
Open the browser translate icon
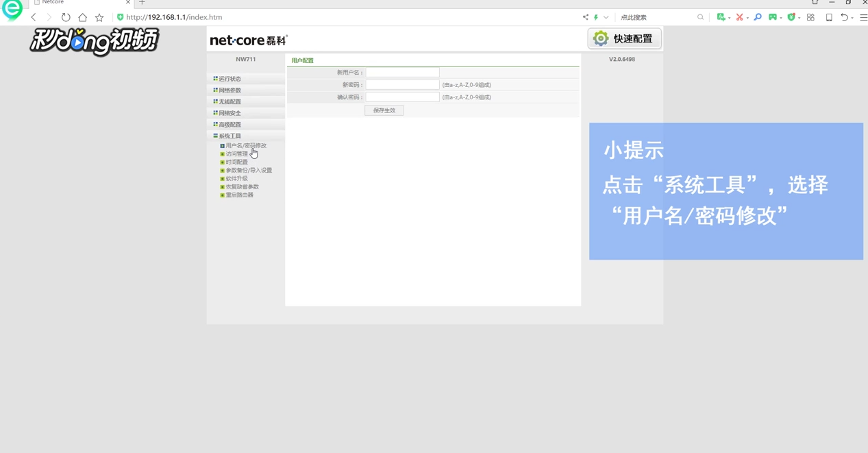[x=721, y=17]
